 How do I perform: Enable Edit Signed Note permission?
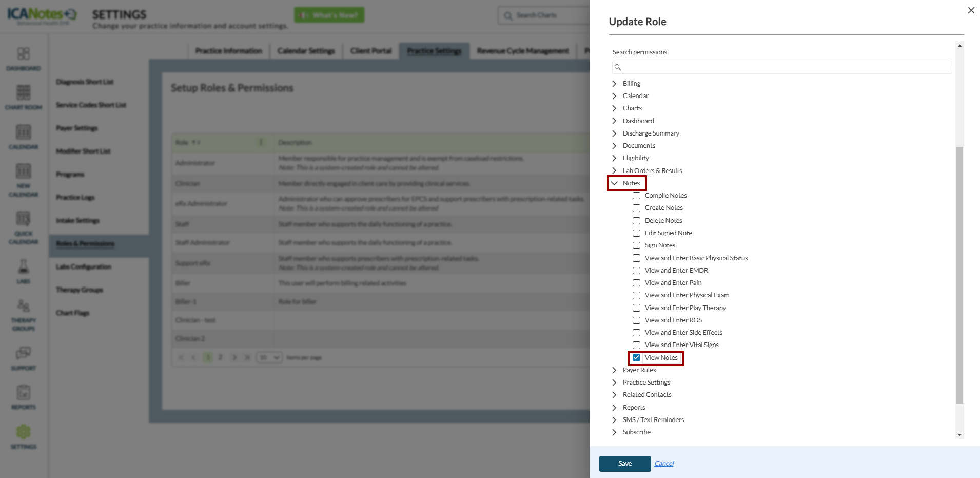(636, 233)
